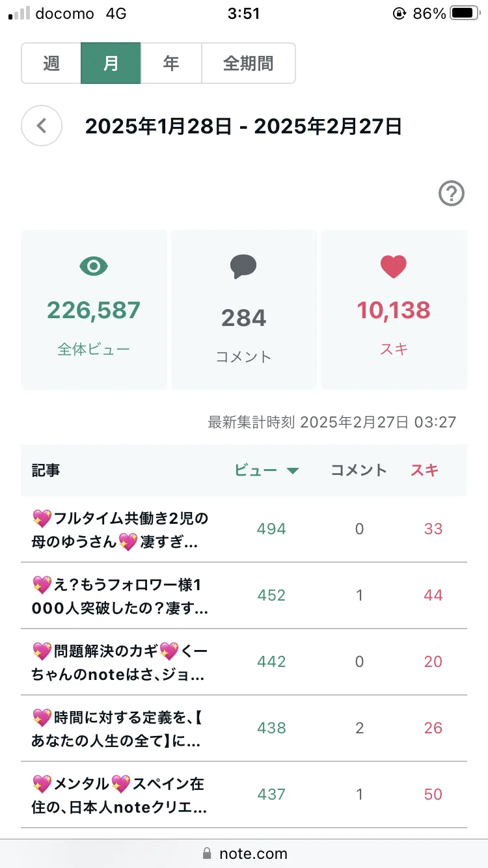
Task: Open article 問題解決のカギ くーちゃん
Action: (x=120, y=662)
